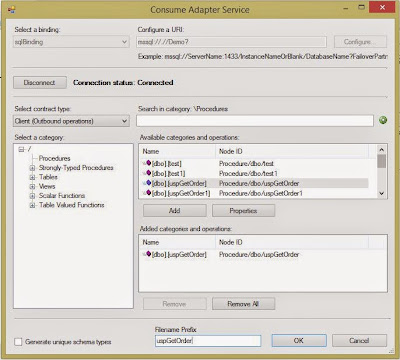Screen dimensions: 400x360
Task: Select the Views category label
Action: coord(47,186)
